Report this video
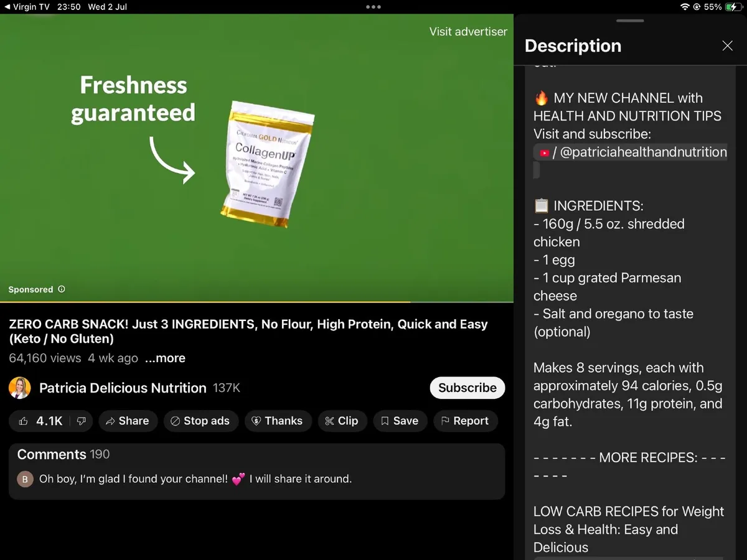Viewport: 747px width, 560px height. pyautogui.click(x=464, y=421)
